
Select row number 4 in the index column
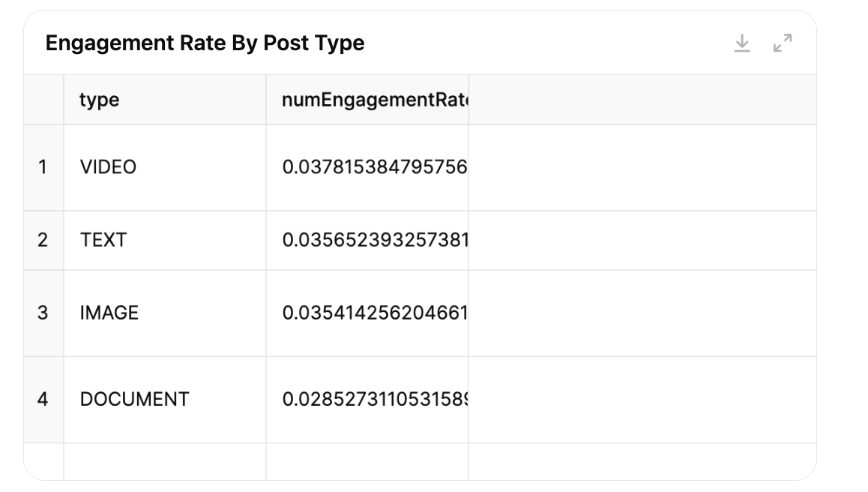point(43,400)
